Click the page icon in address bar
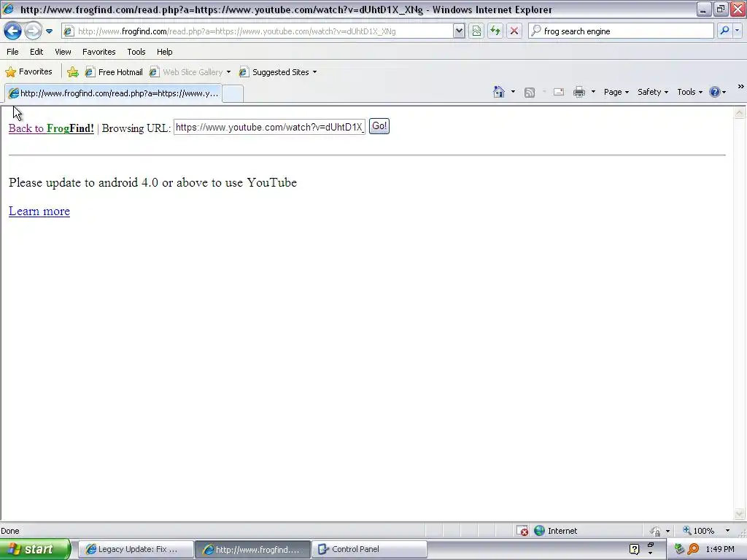This screenshot has width=747, height=560. coord(69,31)
